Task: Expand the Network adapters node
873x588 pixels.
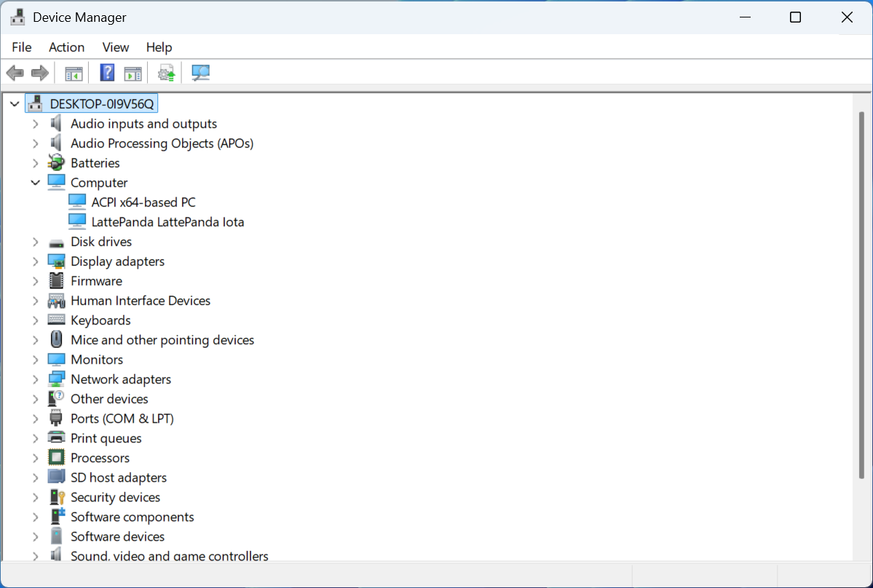Action: tap(35, 379)
